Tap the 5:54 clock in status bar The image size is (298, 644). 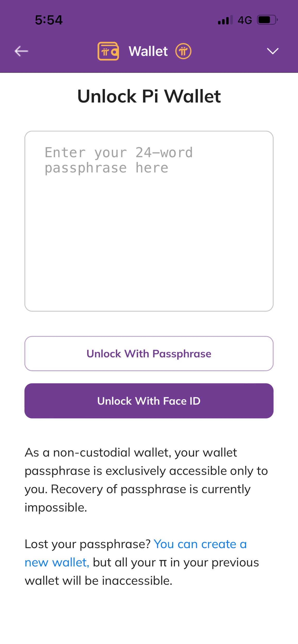[49, 20]
